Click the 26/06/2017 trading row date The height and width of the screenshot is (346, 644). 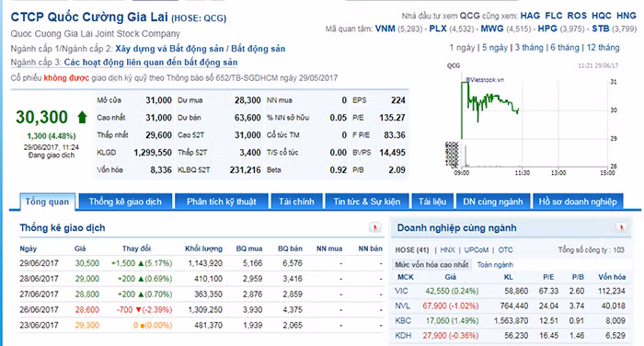pyautogui.click(x=39, y=309)
